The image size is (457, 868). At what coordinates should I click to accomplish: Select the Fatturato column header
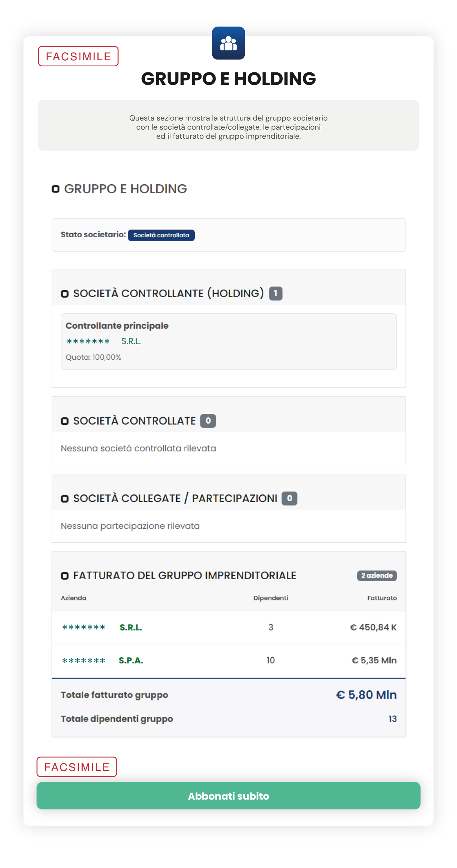pos(381,598)
